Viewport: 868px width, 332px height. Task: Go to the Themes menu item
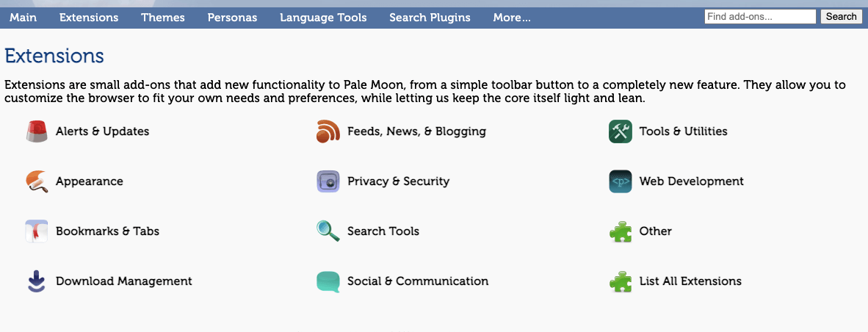(x=163, y=17)
